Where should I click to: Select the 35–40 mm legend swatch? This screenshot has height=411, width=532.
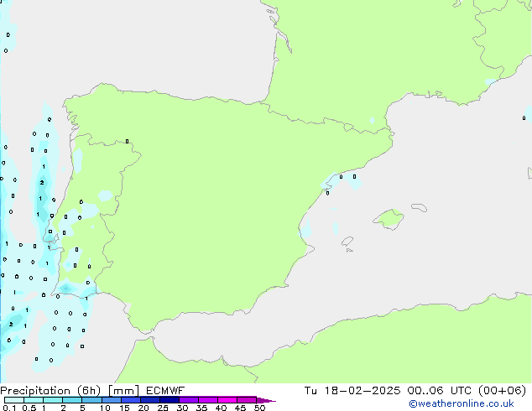[x=208, y=400]
